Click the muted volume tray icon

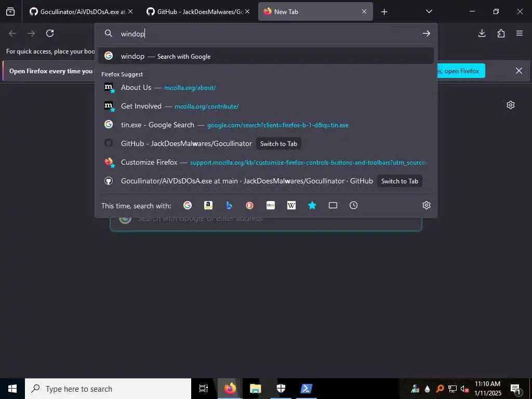(464, 389)
